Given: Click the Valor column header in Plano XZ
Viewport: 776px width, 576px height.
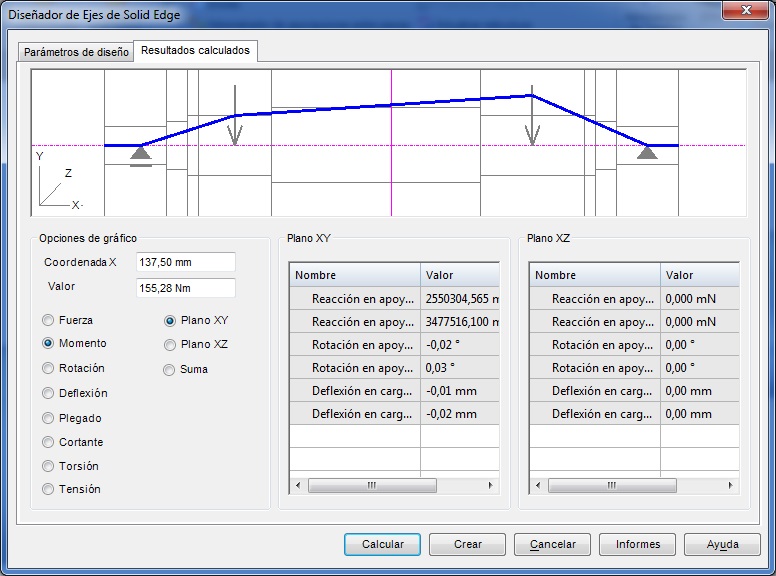Looking at the screenshot, I should (x=700, y=275).
